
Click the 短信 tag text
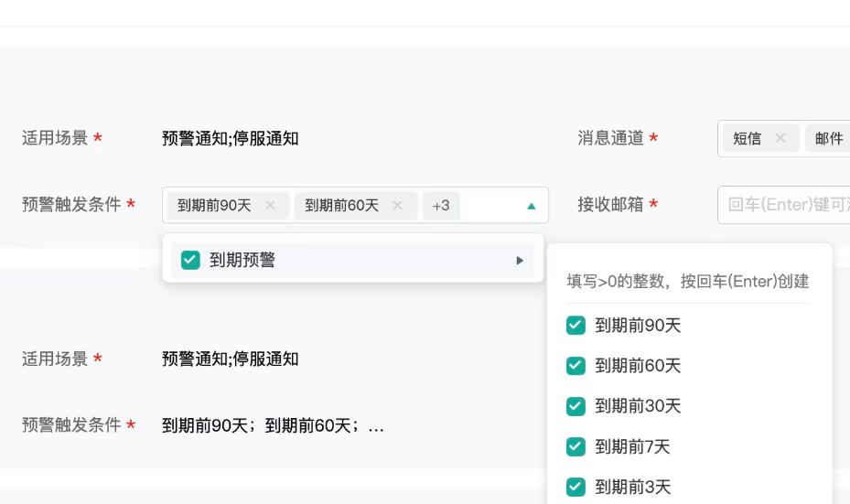[x=747, y=138]
